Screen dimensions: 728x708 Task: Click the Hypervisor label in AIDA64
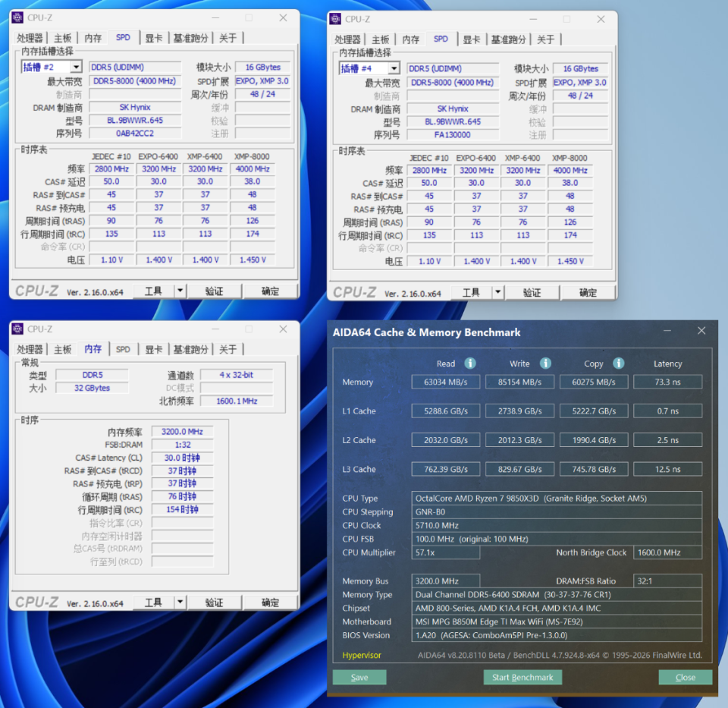(362, 655)
